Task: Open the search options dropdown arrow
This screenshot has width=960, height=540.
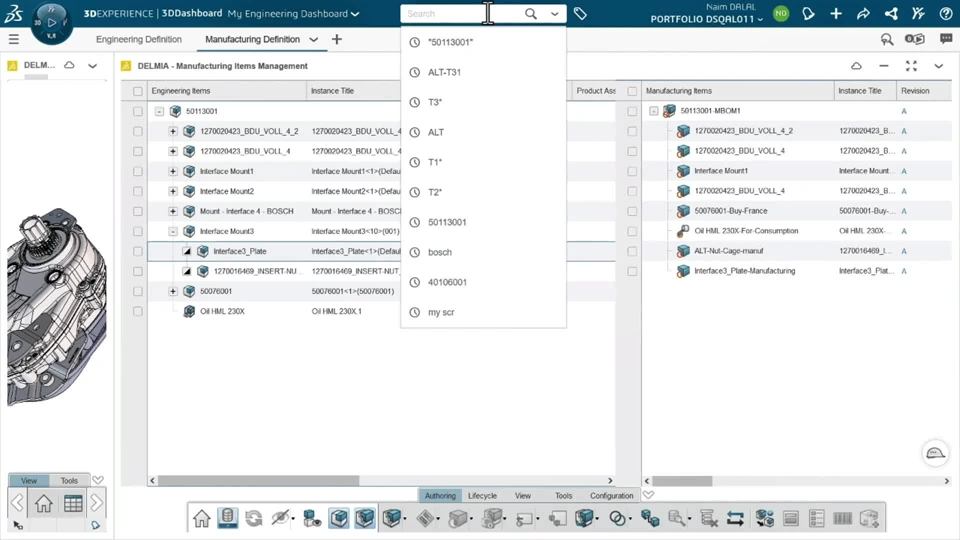Action: pos(555,13)
